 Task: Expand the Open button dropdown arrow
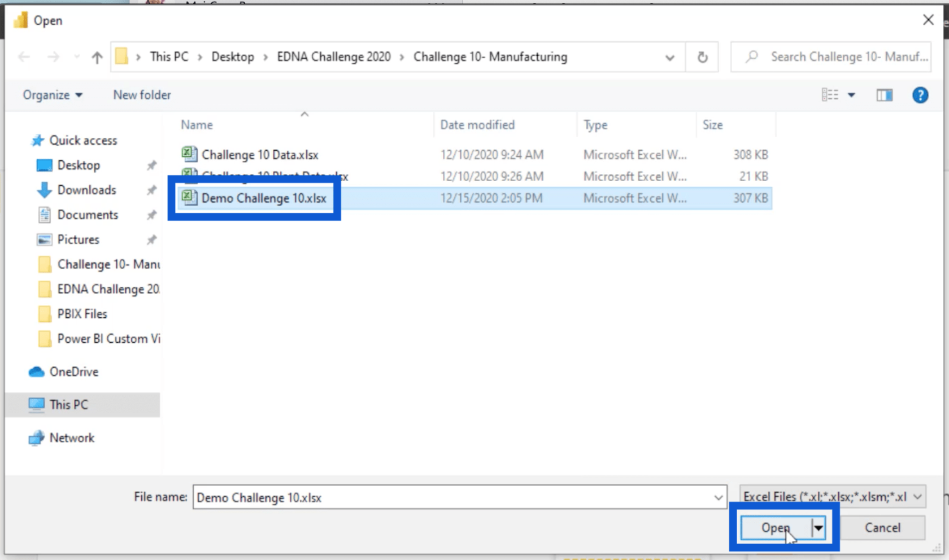click(819, 528)
